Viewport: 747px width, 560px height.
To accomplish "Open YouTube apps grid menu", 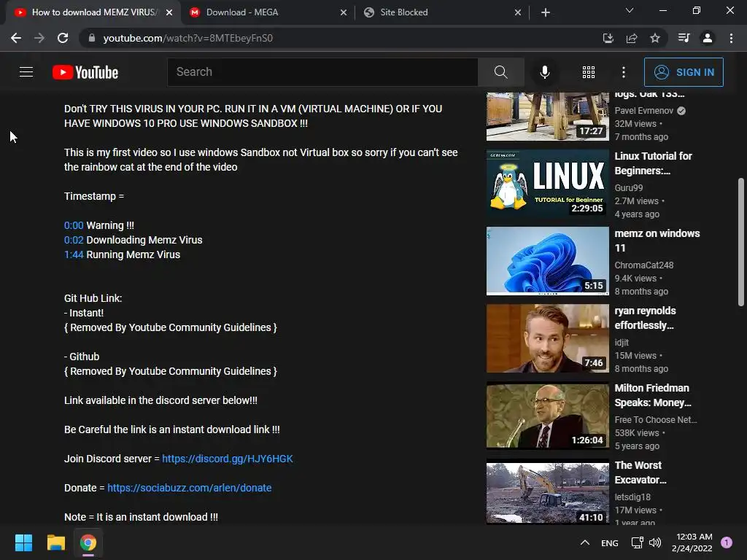I will coord(589,72).
